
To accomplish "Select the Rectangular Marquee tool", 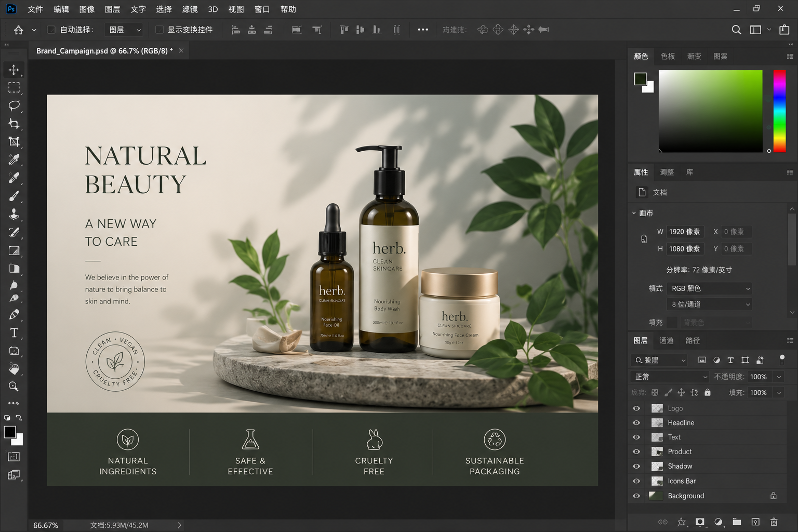I will 14,87.
